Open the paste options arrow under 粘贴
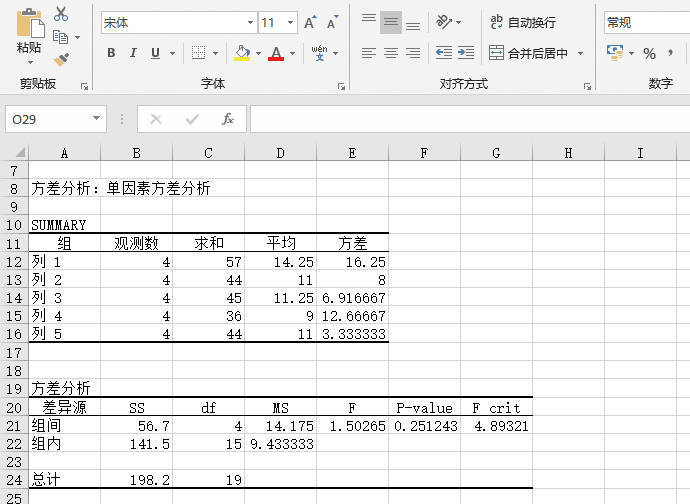The width and height of the screenshot is (690, 504). 30,62
